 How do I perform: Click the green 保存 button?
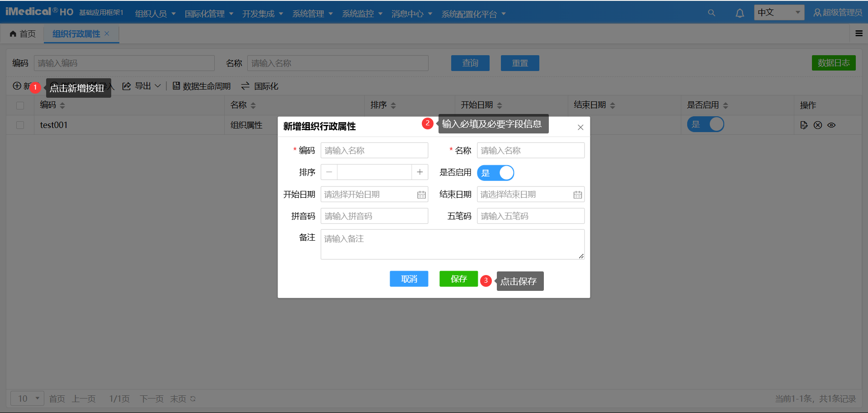click(458, 279)
